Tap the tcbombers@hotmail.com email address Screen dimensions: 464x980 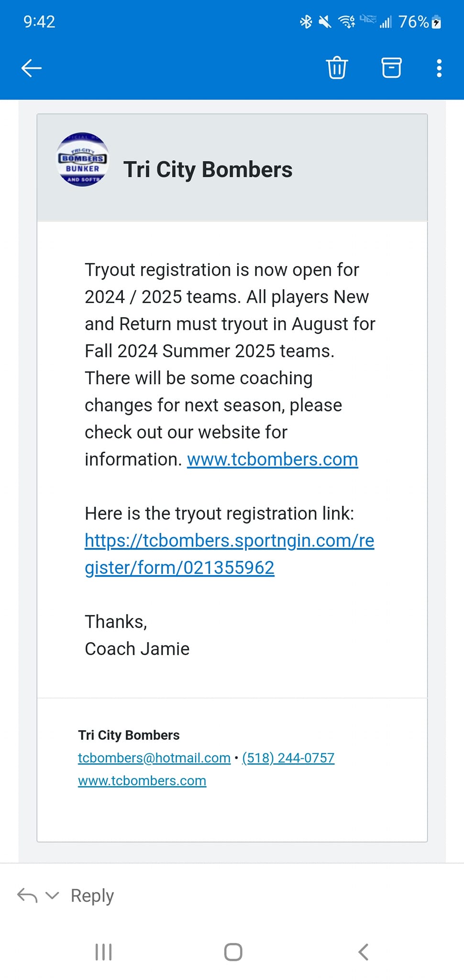click(x=154, y=758)
